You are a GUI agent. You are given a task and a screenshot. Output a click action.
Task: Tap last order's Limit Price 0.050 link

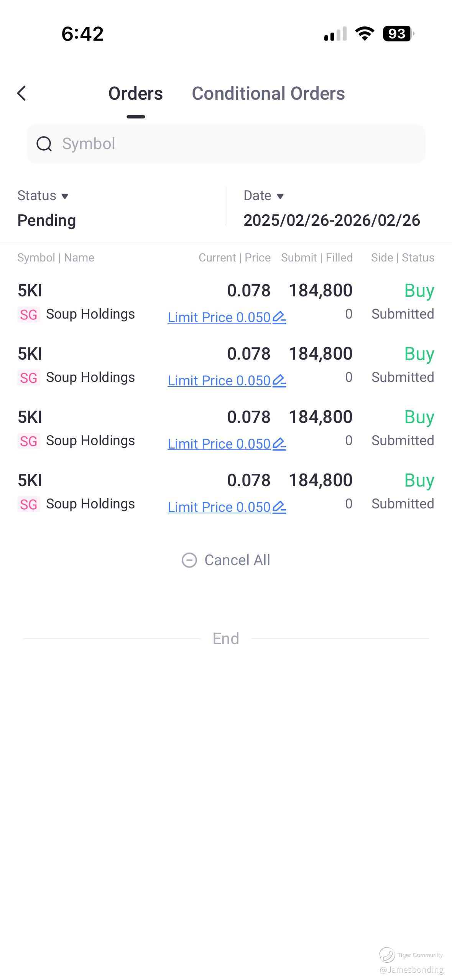[x=219, y=507]
